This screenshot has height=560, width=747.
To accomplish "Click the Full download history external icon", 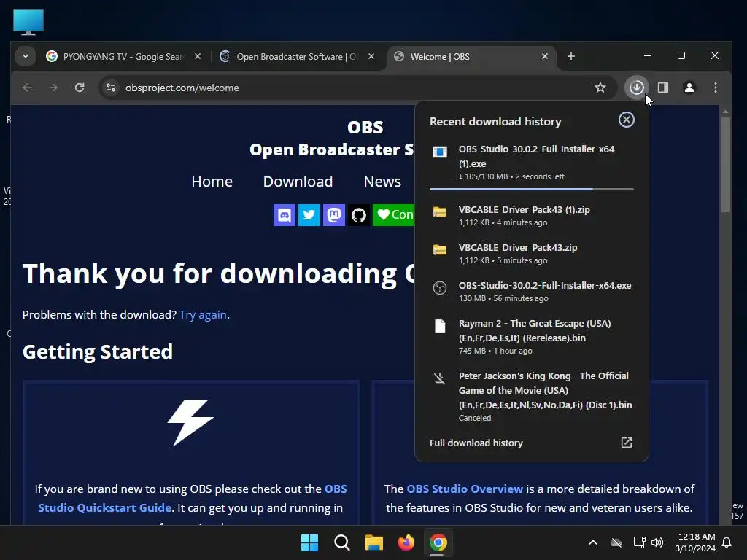I will point(627,443).
